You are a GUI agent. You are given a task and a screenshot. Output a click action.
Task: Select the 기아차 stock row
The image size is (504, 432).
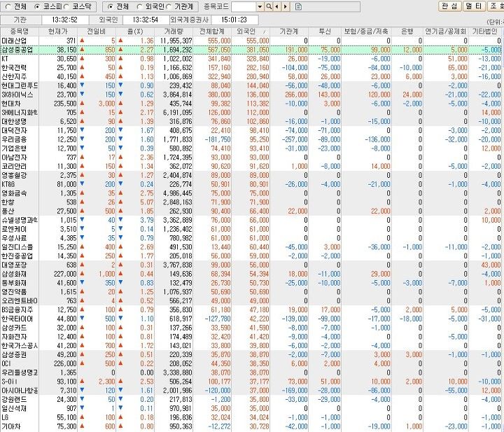click(251, 426)
